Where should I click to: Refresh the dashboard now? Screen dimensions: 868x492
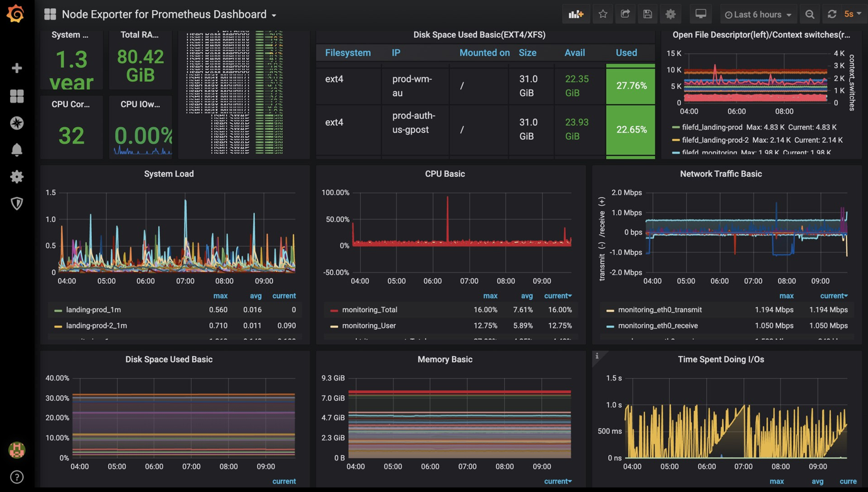click(x=832, y=14)
